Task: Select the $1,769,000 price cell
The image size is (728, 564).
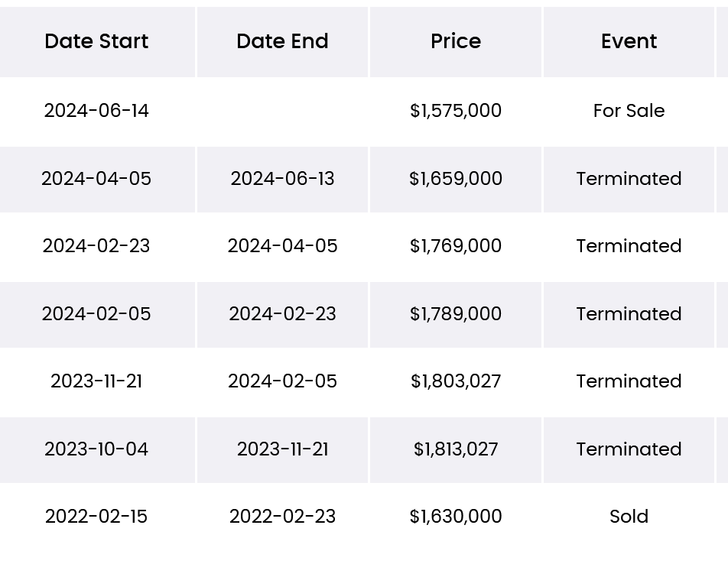Action: 456,246
